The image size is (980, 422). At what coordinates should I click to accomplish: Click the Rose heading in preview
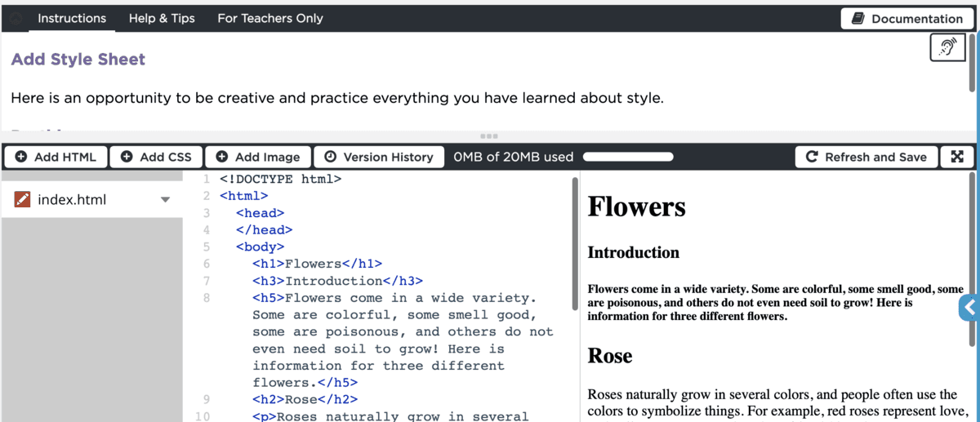pyautogui.click(x=610, y=356)
